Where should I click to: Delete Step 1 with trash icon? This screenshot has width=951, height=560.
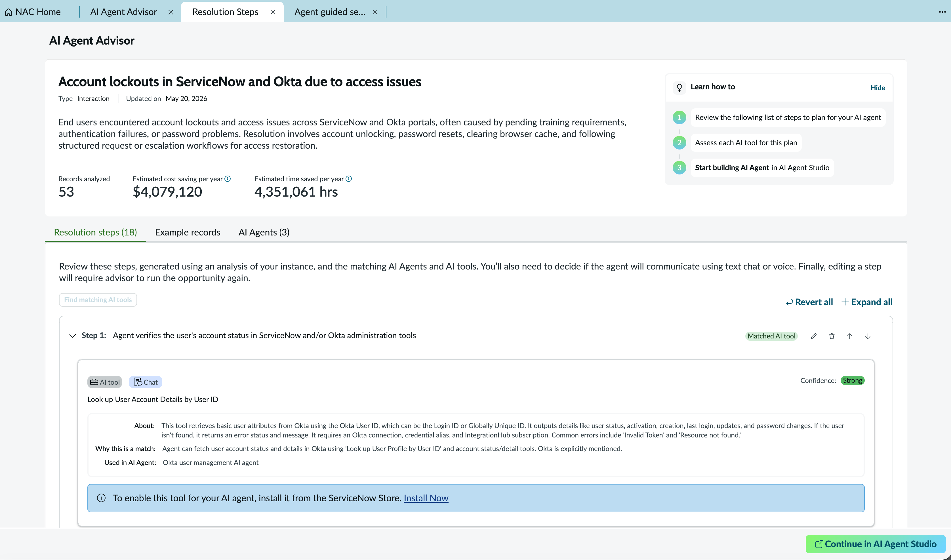point(832,336)
